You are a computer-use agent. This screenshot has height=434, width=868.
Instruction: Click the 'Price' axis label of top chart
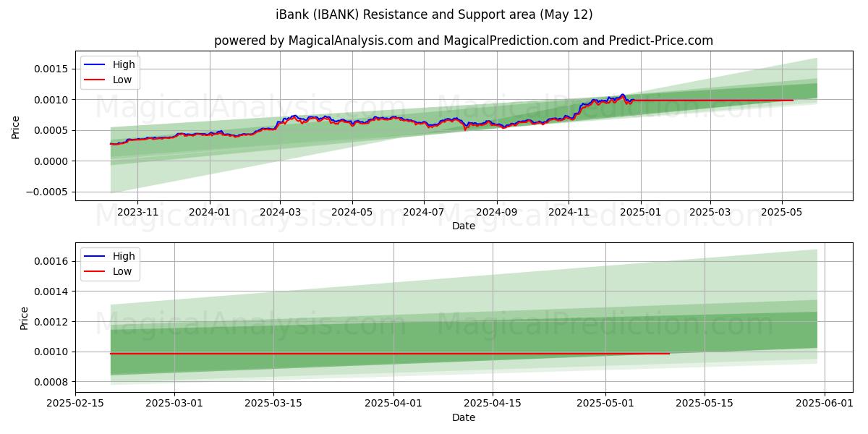point(16,126)
